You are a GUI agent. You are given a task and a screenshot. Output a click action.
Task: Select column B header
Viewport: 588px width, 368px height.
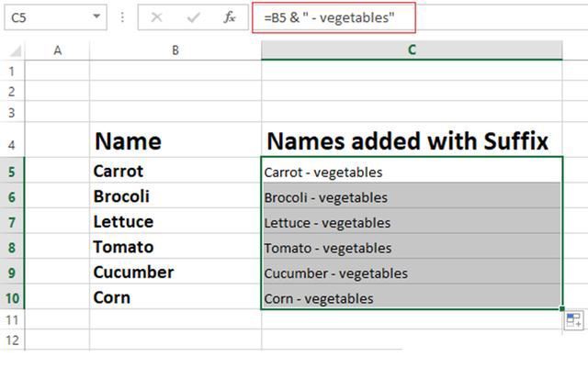click(x=175, y=50)
